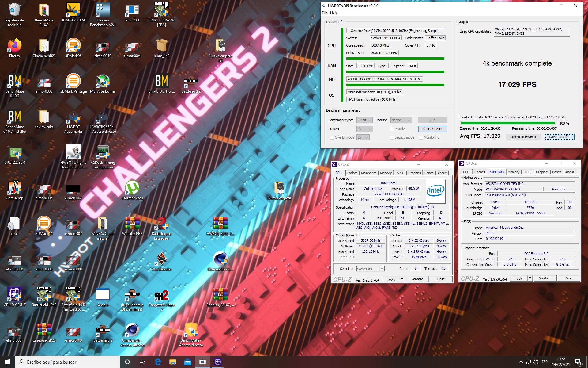Click the Abort / Reset button
This screenshot has width=588, height=368.
tap(432, 129)
